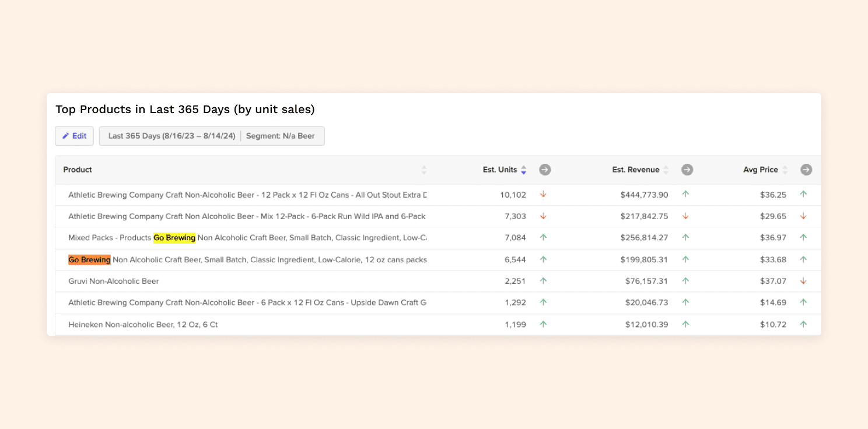Click the $33.68 average price
The height and width of the screenshot is (429, 868).
773,259
